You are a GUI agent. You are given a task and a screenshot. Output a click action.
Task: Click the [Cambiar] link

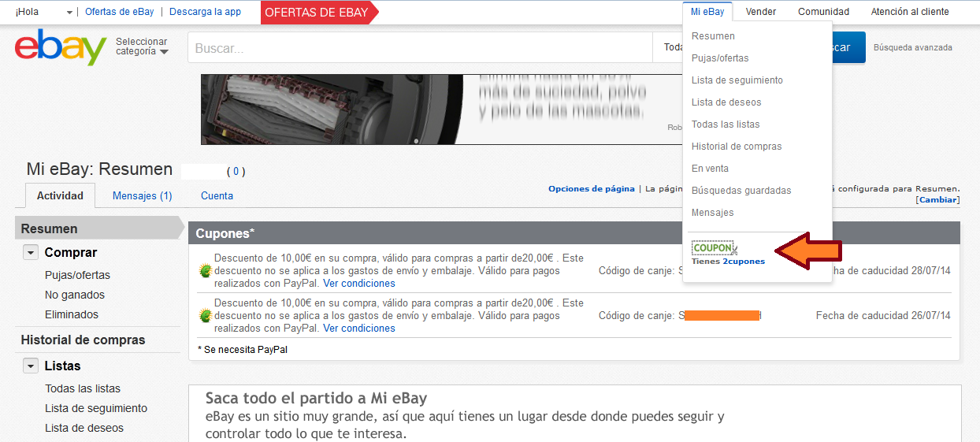click(937, 199)
